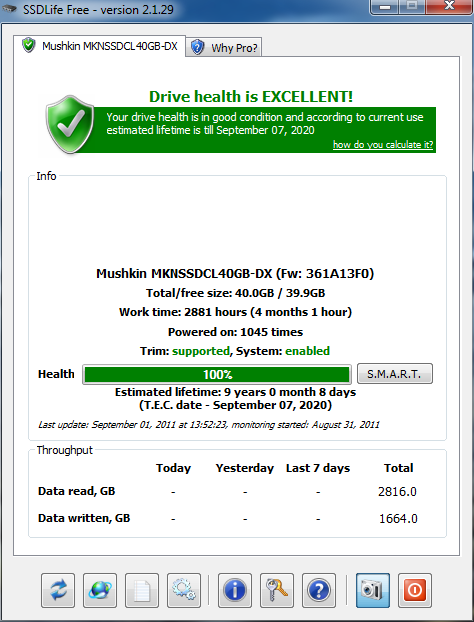Click the 'Info' group label
This screenshot has width=474, height=622.
pos(46,176)
